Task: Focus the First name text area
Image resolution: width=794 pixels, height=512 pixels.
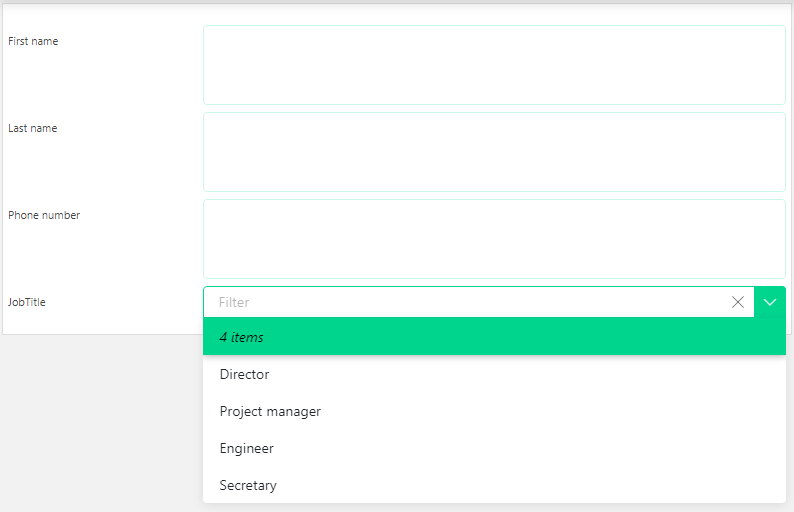Action: pyautogui.click(x=494, y=65)
